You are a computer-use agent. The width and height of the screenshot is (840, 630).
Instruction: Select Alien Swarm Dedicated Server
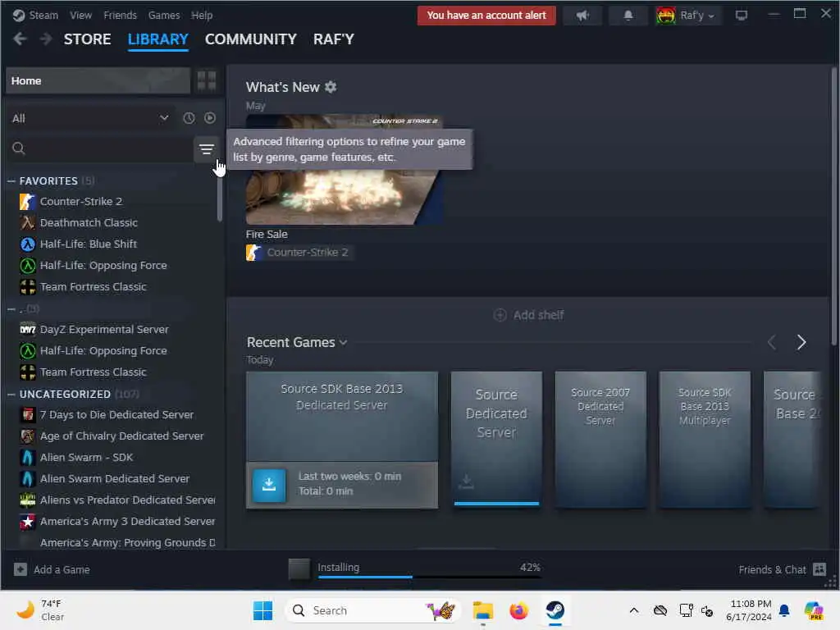click(x=114, y=479)
